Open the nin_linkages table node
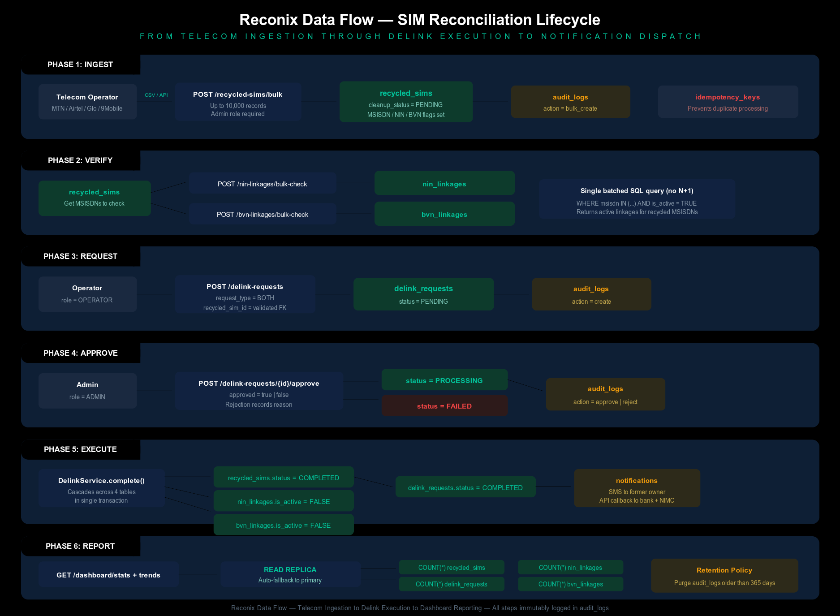The height and width of the screenshot is (616, 840). 444,183
